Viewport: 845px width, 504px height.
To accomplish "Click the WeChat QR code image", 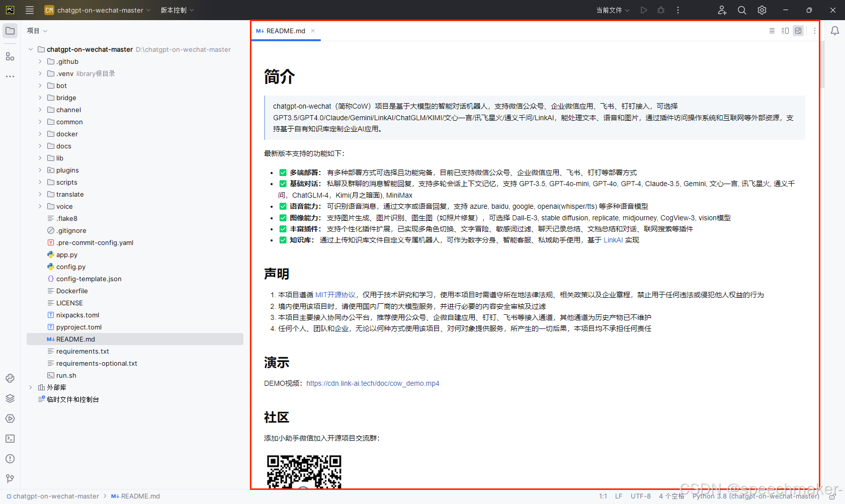I will 304,472.
